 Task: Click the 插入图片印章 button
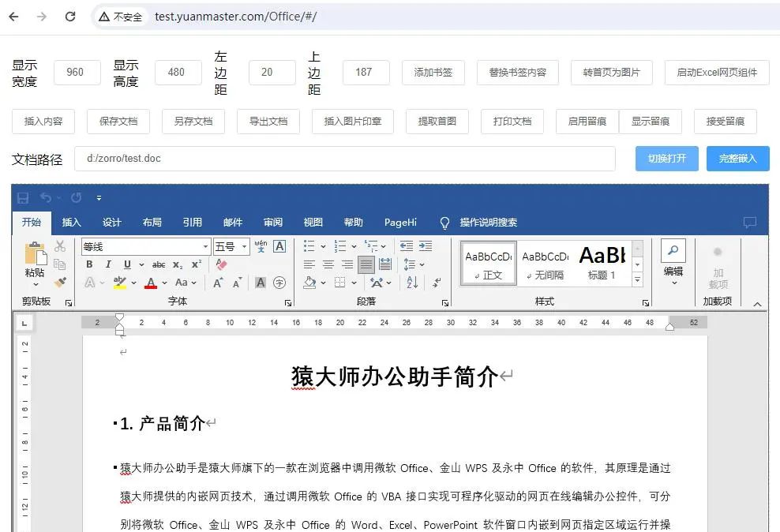click(353, 122)
